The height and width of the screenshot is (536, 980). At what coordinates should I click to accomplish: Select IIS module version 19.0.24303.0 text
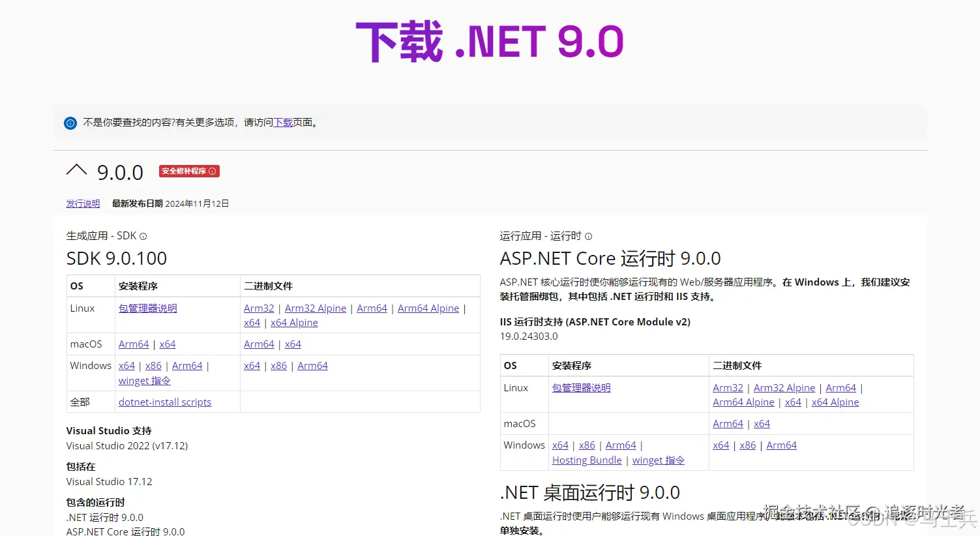point(529,336)
